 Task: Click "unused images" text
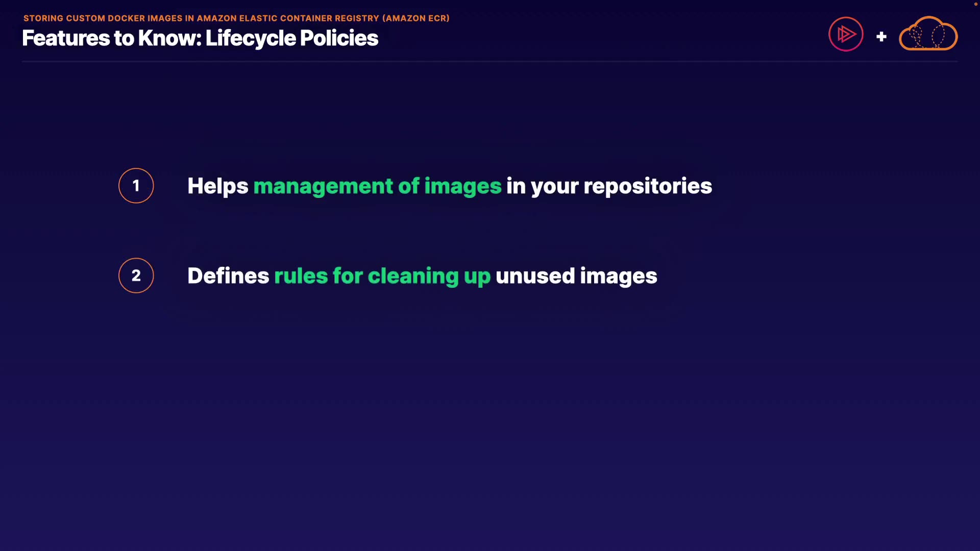tap(576, 276)
